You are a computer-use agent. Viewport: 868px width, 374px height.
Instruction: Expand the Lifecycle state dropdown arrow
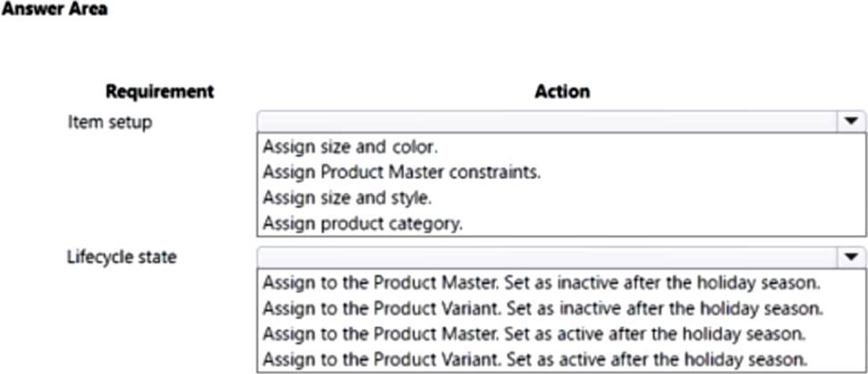coord(850,258)
